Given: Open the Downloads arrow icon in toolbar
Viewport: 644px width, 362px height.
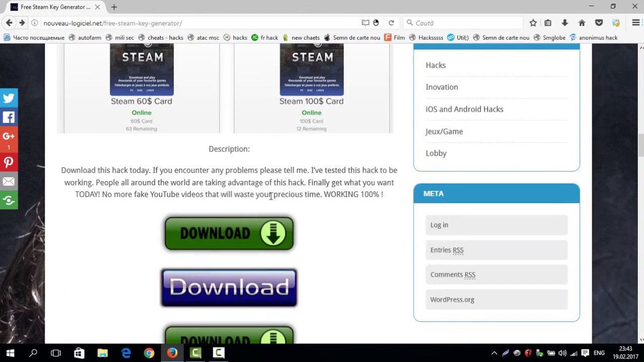Looking at the screenshot, I should click(565, 23).
